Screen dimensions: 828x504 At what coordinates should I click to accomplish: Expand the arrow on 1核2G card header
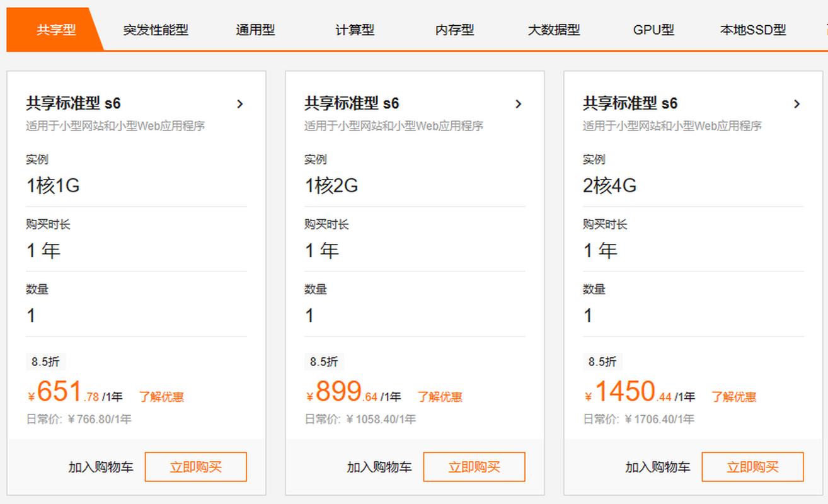[518, 104]
